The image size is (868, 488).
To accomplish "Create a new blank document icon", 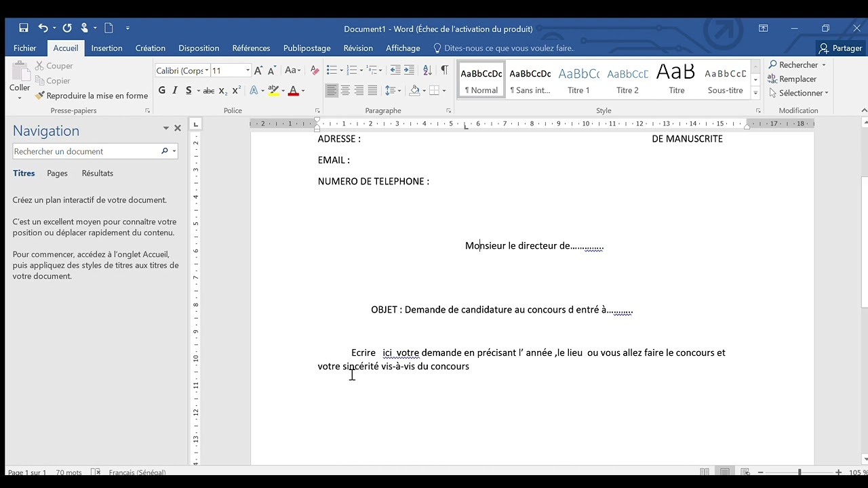I will coord(108,28).
